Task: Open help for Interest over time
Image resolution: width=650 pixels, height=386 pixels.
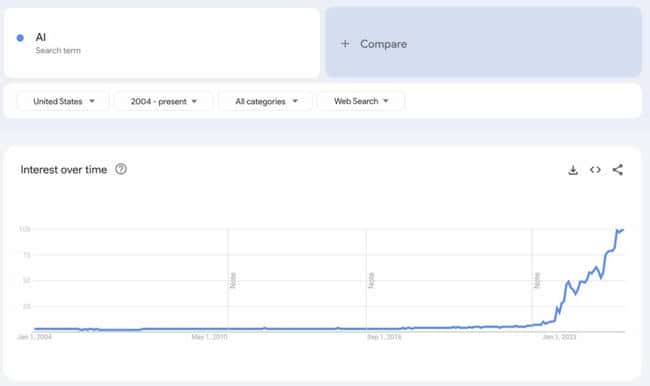Action: [121, 169]
